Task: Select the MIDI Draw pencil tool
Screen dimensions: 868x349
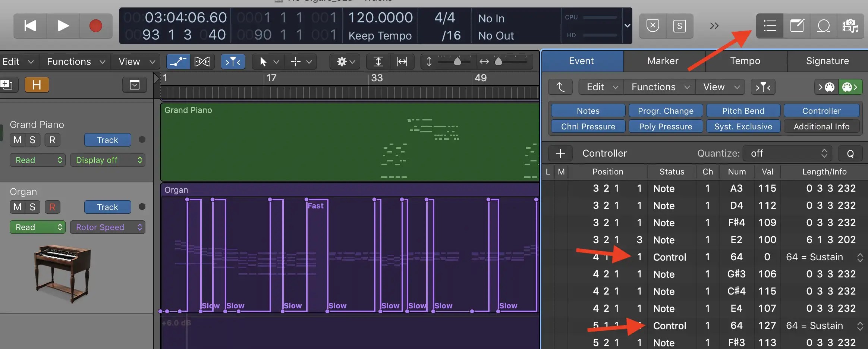Action: (x=178, y=62)
